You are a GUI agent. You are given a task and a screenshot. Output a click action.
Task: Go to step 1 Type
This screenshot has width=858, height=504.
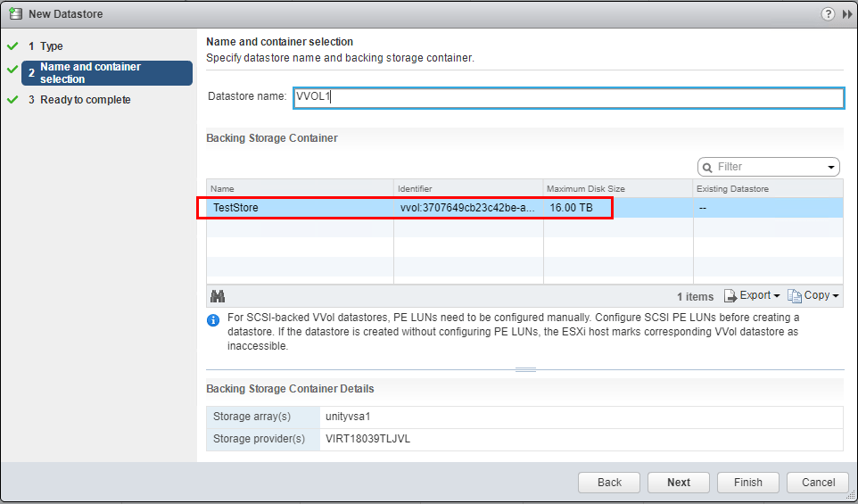pos(52,46)
